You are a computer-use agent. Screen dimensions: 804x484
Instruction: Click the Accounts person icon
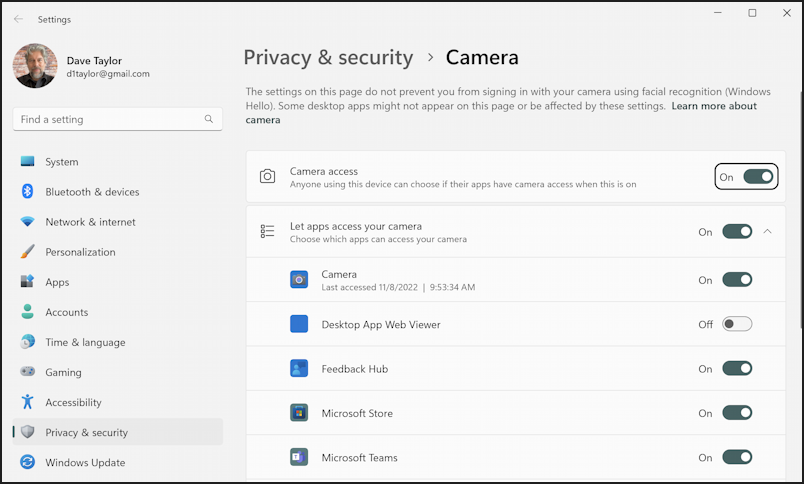[27, 312]
